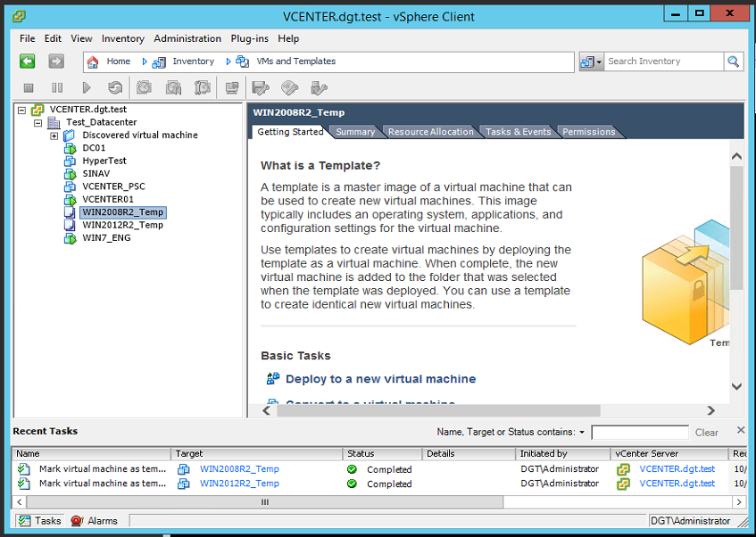Click the Test_Datacenter datacenter icon
Viewport: 756px width, 537px height.
pyautogui.click(x=54, y=122)
